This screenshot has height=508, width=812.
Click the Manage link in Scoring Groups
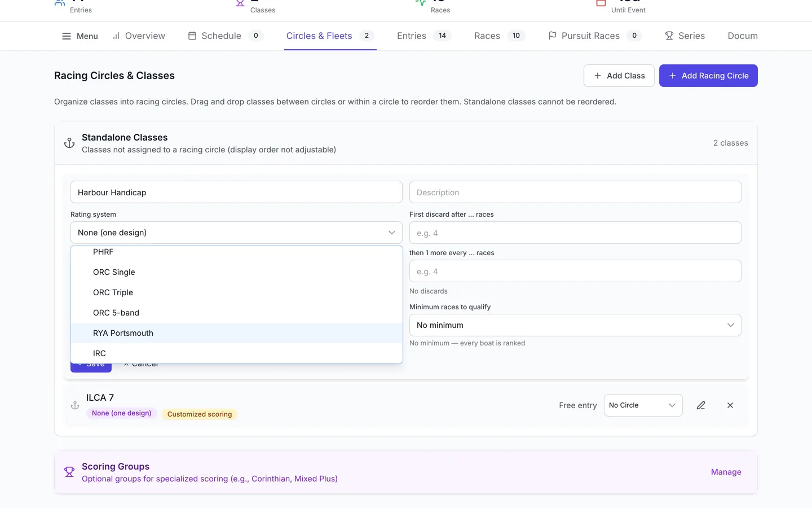click(726, 472)
